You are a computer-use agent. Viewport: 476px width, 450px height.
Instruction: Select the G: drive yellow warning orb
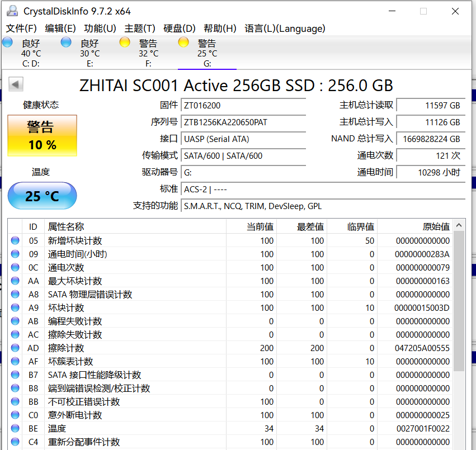click(x=183, y=42)
